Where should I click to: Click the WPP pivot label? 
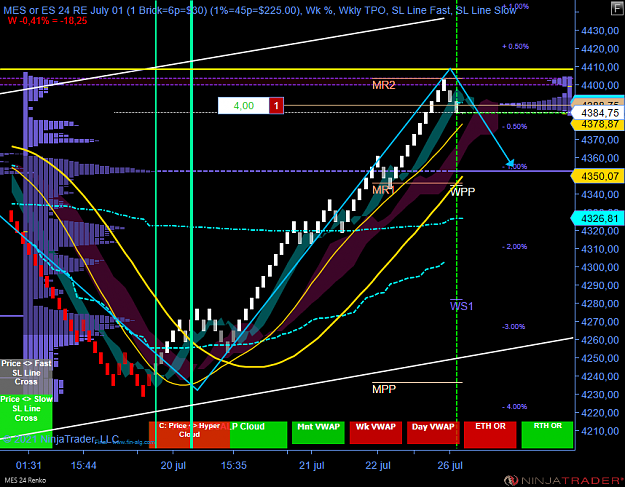pos(462,192)
